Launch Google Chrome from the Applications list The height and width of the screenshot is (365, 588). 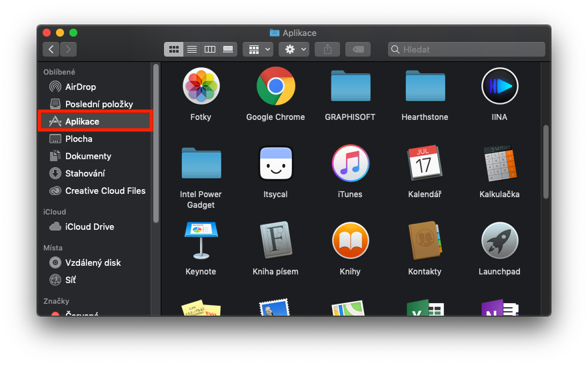tap(275, 86)
